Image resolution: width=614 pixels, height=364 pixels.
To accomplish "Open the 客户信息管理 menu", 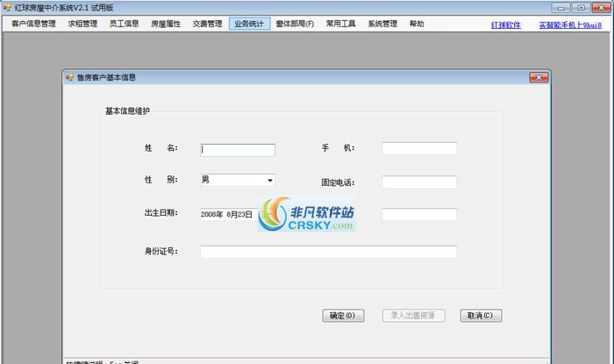I will (x=33, y=24).
